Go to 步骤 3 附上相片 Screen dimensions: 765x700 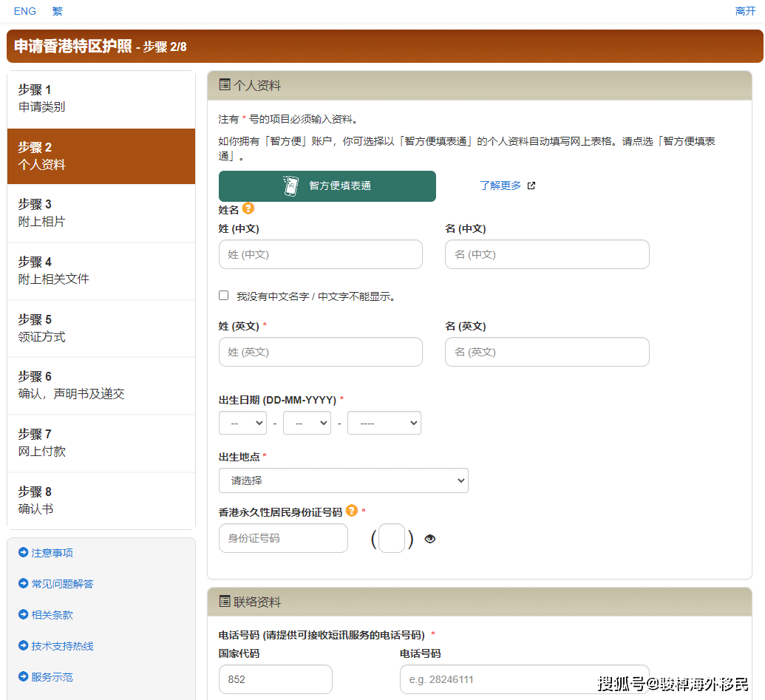[x=101, y=213]
